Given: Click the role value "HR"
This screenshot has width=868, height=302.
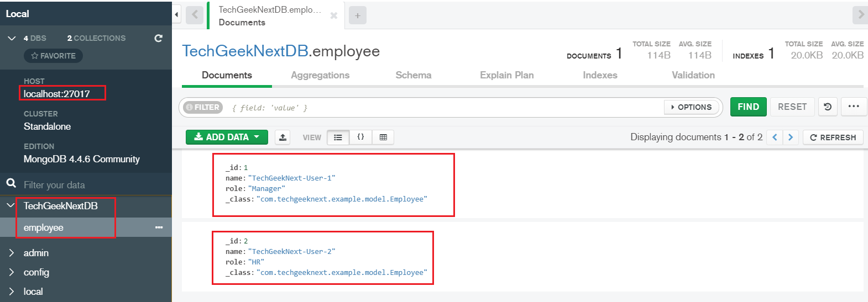Looking at the screenshot, I should (256, 262).
